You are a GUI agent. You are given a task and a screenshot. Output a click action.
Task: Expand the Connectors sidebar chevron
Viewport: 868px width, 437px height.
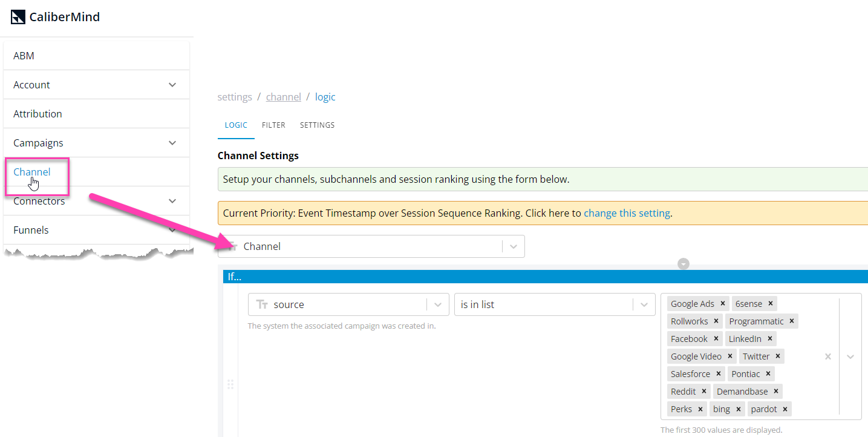coord(172,201)
